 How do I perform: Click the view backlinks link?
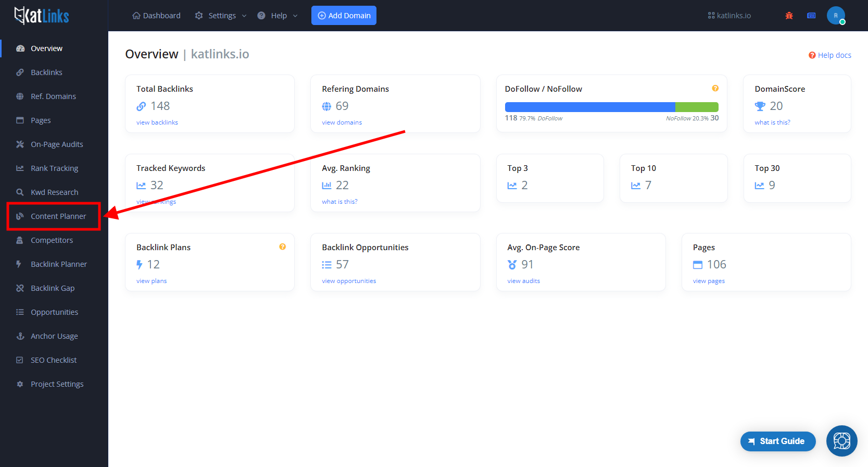tap(157, 122)
